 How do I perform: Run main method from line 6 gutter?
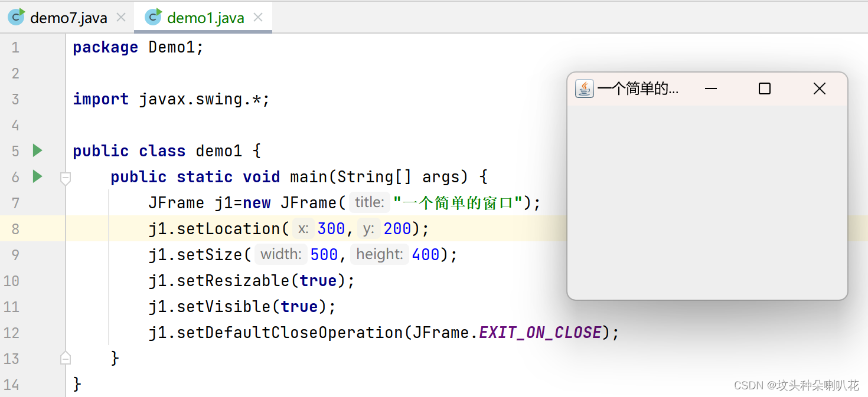pos(37,176)
